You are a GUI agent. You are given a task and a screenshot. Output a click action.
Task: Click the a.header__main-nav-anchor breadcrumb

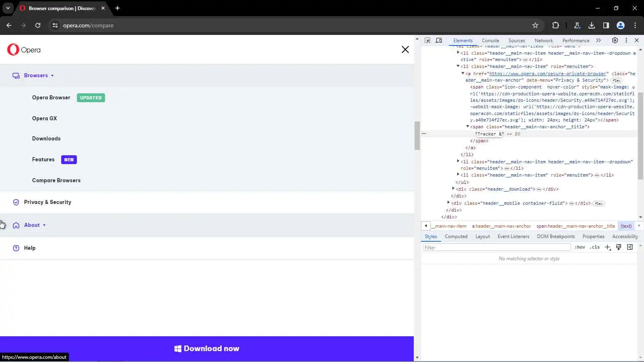(x=502, y=226)
